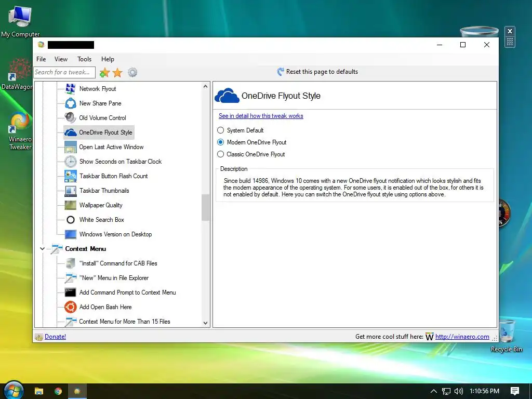Click the Open Last Active Window icon
532x399 pixels.
tap(71, 147)
